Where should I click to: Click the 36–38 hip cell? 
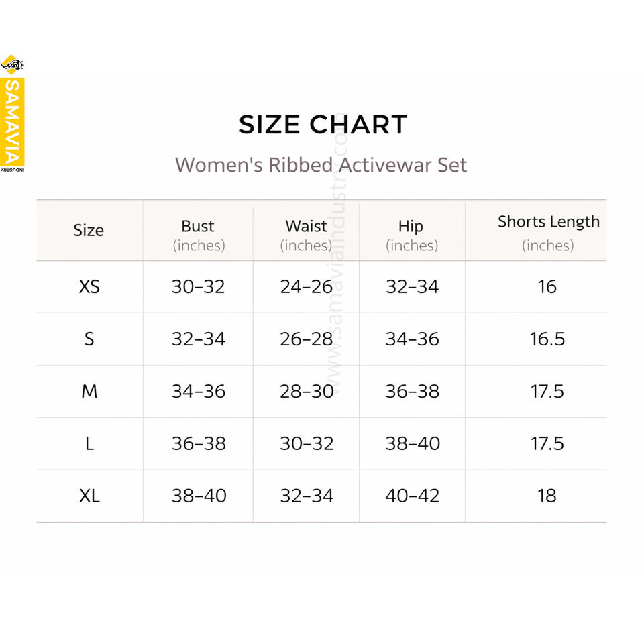tap(412, 392)
